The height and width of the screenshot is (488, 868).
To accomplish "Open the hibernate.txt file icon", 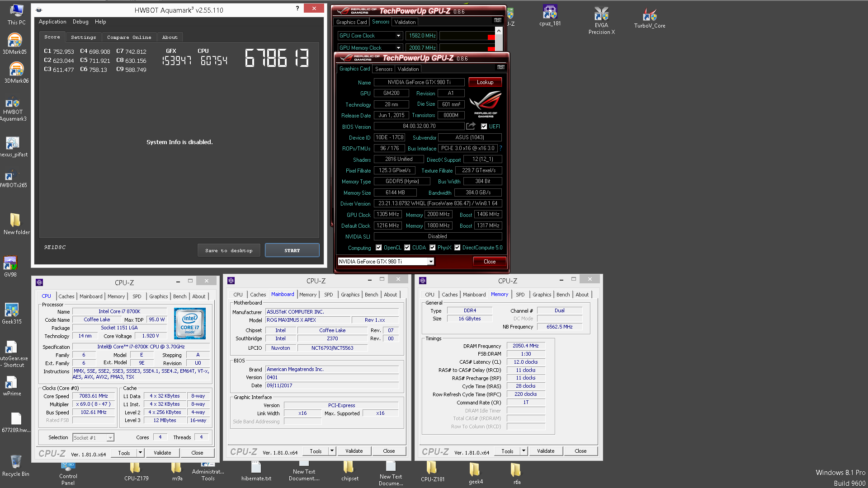I will [256, 472].
